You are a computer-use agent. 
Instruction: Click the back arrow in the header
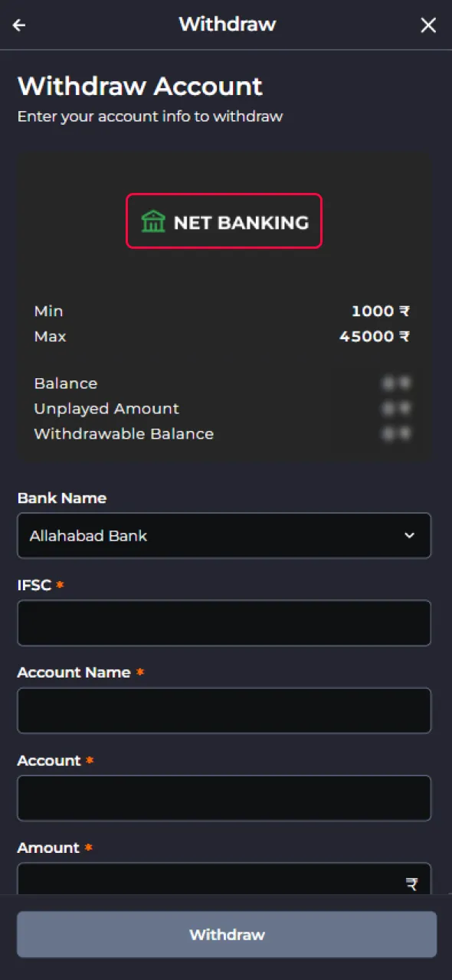pyautogui.click(x=18, y=24)
